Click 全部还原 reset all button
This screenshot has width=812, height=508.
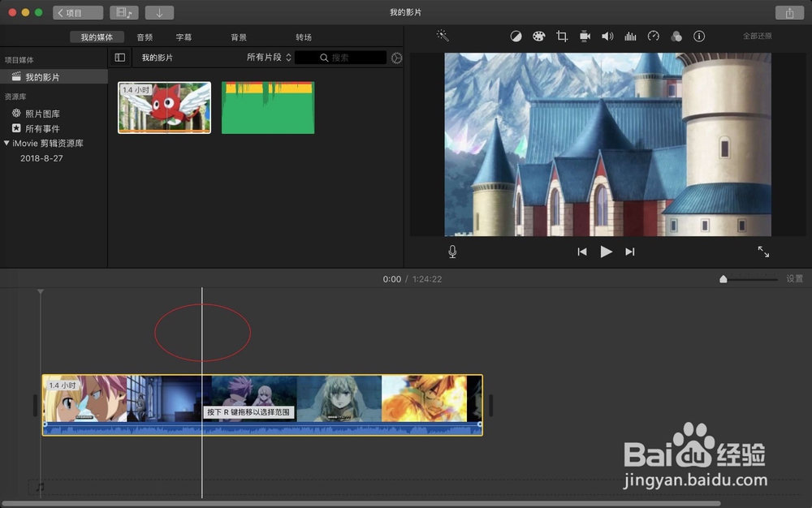point(757,37)
